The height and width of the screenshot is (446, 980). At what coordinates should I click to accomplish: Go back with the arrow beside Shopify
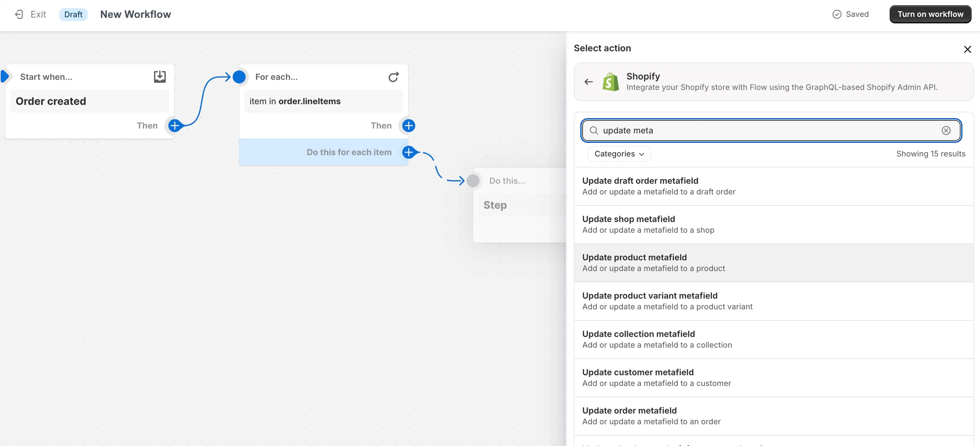click(x=588, y=82)
